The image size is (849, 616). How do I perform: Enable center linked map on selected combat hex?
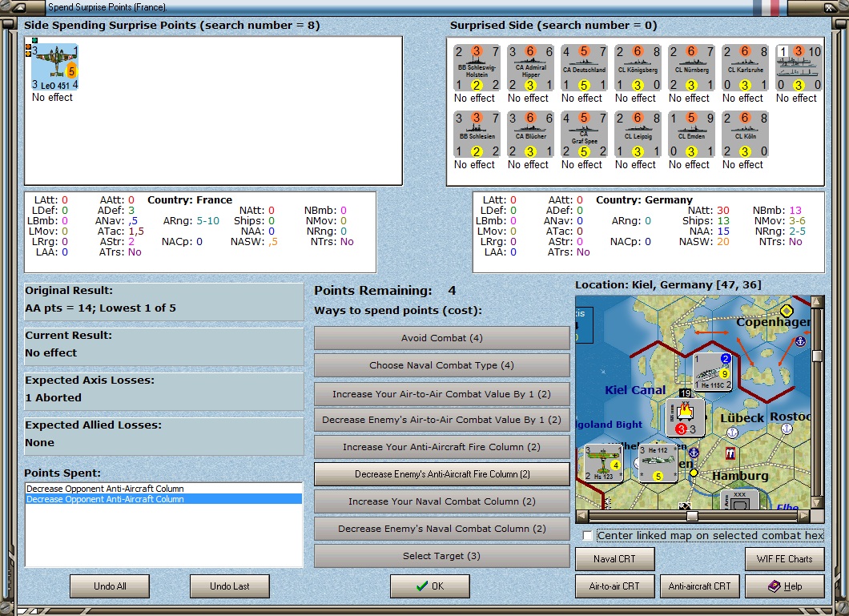coord(588,535)
